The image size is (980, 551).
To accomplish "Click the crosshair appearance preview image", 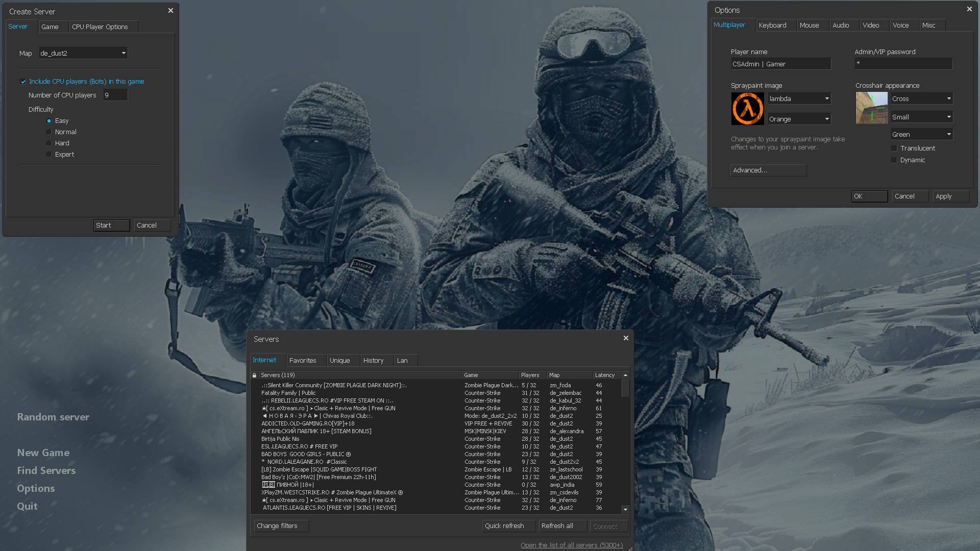I will point(872,108).
